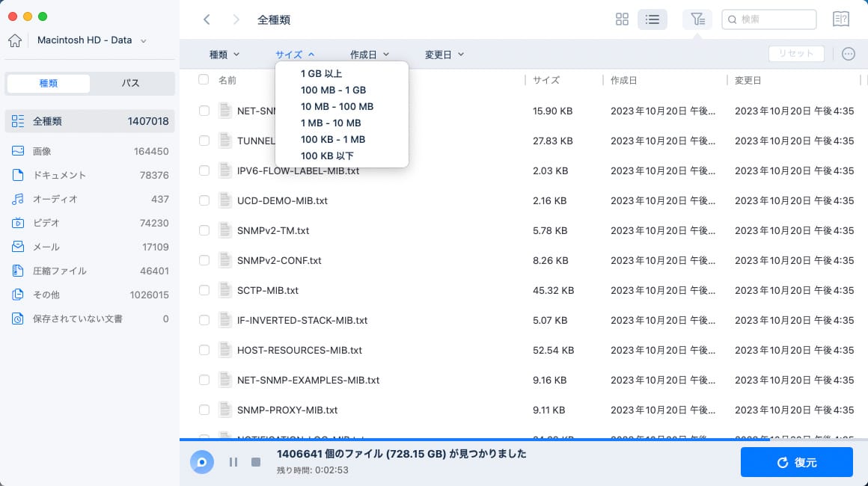This screenshot has width=868, height=486.
Task: Choose 10 MB - 100 MB from size menu
Action: pyautogui.click(x=337, y=106)
